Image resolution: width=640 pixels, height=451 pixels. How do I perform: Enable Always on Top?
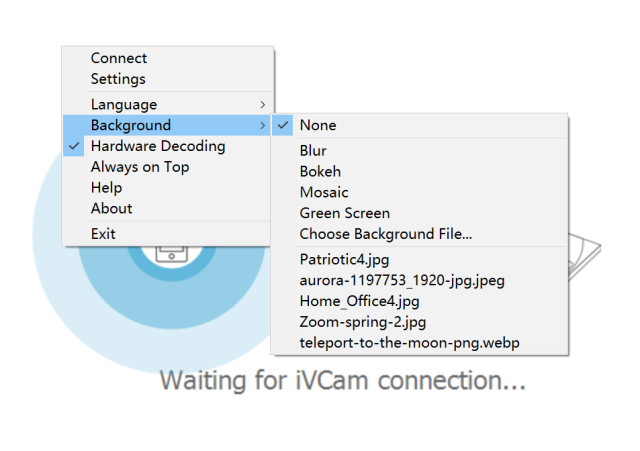[x=167, y=167]
